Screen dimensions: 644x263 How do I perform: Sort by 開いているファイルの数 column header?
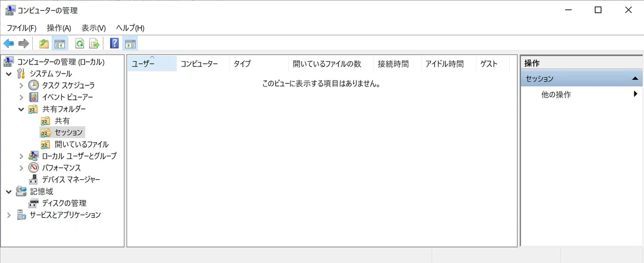pos(331,64)
